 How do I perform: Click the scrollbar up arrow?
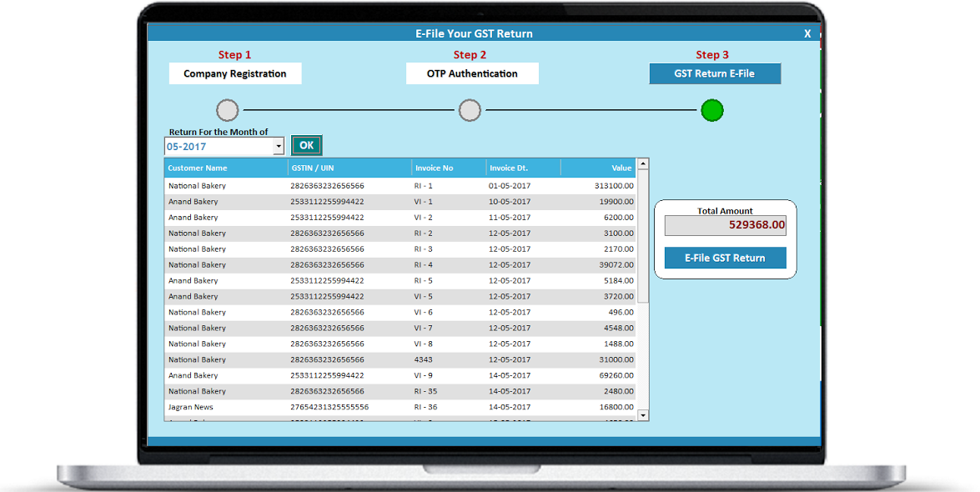pos(642,163)
